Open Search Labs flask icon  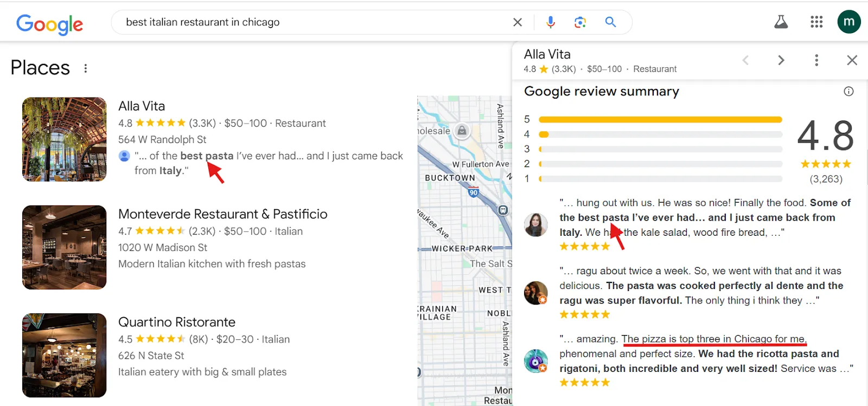coord(781,22)
